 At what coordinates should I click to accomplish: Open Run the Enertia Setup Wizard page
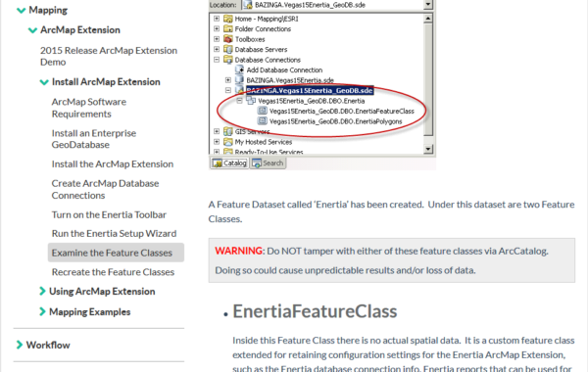click(114, 233)
